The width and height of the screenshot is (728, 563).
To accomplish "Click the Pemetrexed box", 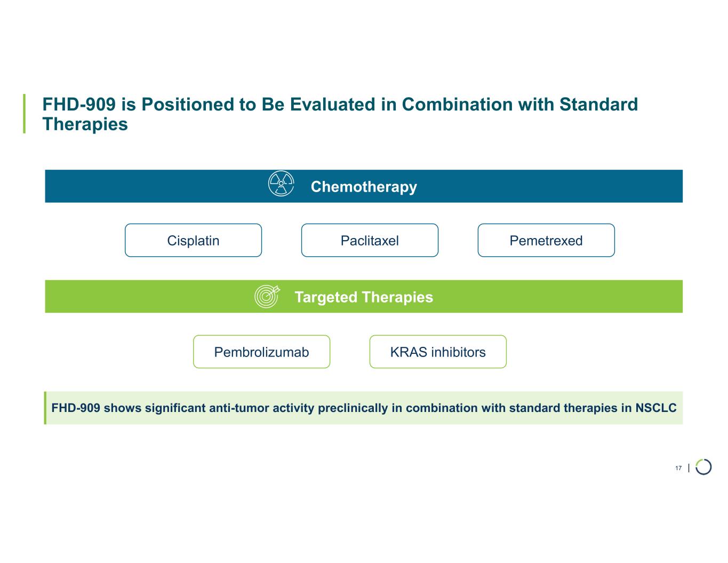I will [546, 241].
